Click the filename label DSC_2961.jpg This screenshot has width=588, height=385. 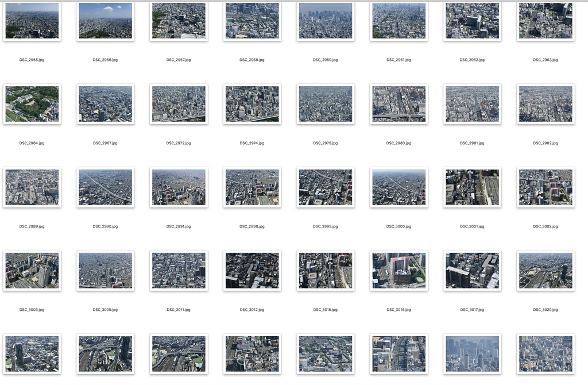[399, 59]
